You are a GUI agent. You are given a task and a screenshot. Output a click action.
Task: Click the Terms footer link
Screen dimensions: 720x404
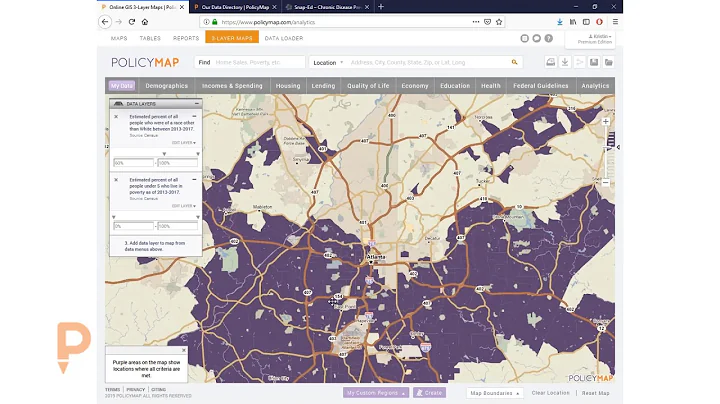click(x=112, y=389)
